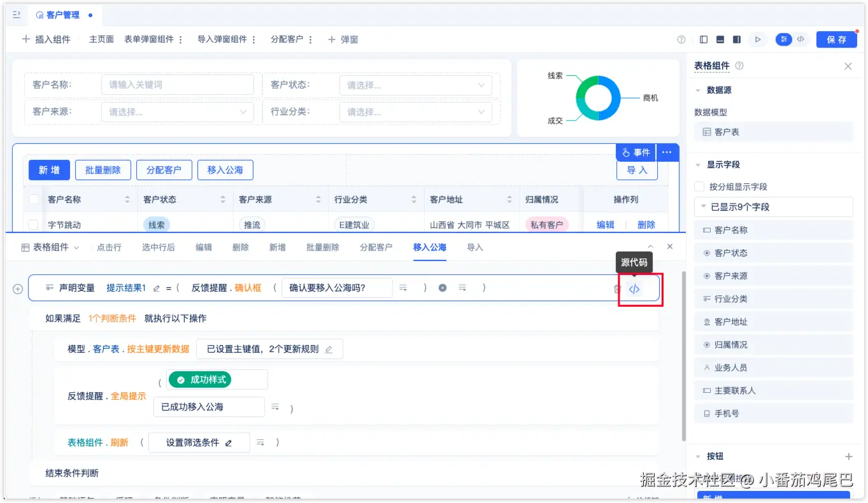Open expression picker after 确认要移入公海吗?
This screenshot has width=868, height=503.
(403, 288)
